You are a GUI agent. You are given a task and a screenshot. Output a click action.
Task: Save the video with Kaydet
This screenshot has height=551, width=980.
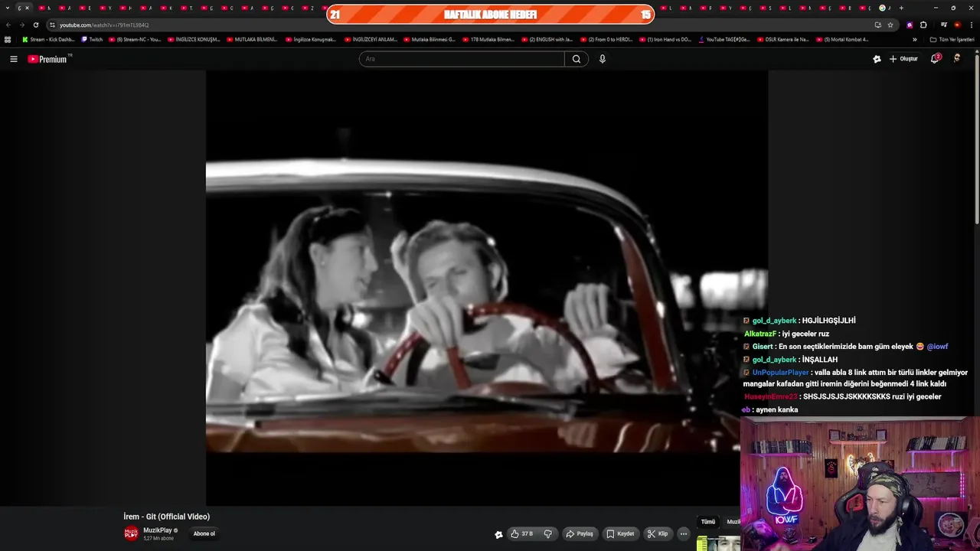620,534
